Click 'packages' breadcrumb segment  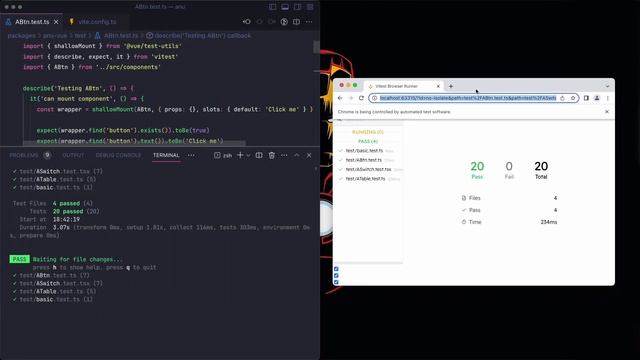22,36
